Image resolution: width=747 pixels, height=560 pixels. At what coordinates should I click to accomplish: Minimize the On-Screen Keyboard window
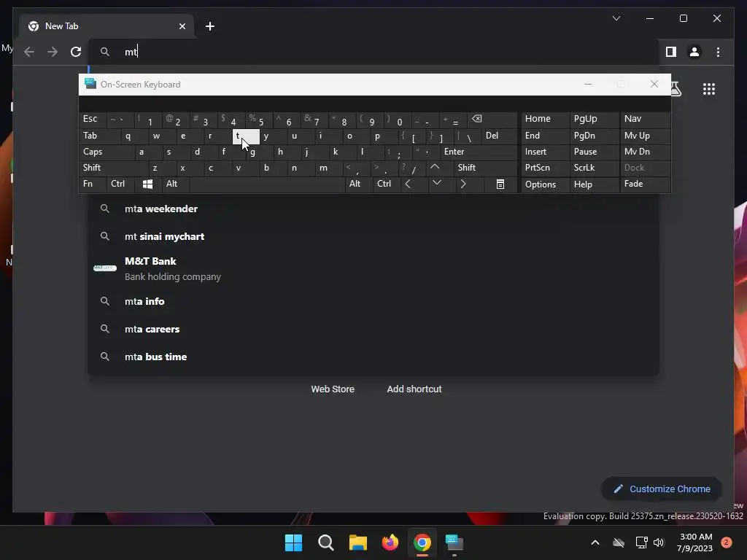(x=589, y=85)
